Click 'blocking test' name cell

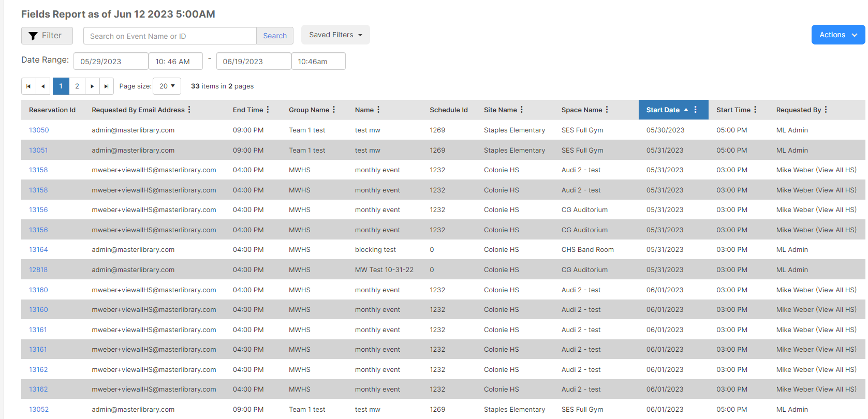tap(375, 250)
